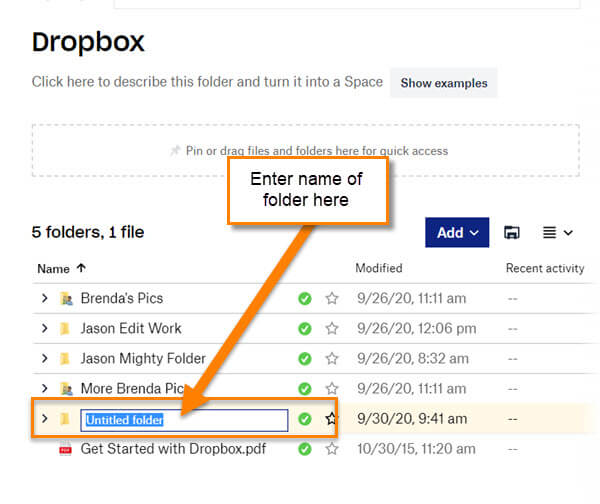This screenshot has width=600, height=504.
Task: Click sync status checkmark for Jason Mighty Folder
Action: (x=305, y=359)
